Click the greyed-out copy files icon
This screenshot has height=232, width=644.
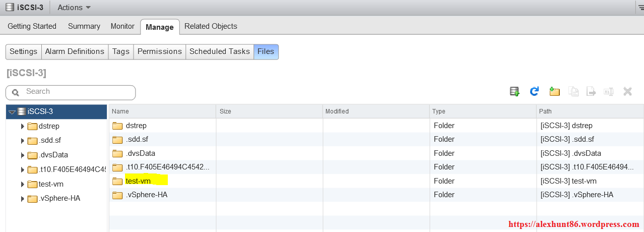573,91
